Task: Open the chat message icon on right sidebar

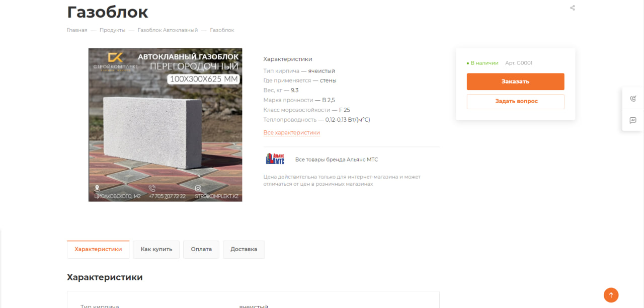Action: (x=633, y=120)
